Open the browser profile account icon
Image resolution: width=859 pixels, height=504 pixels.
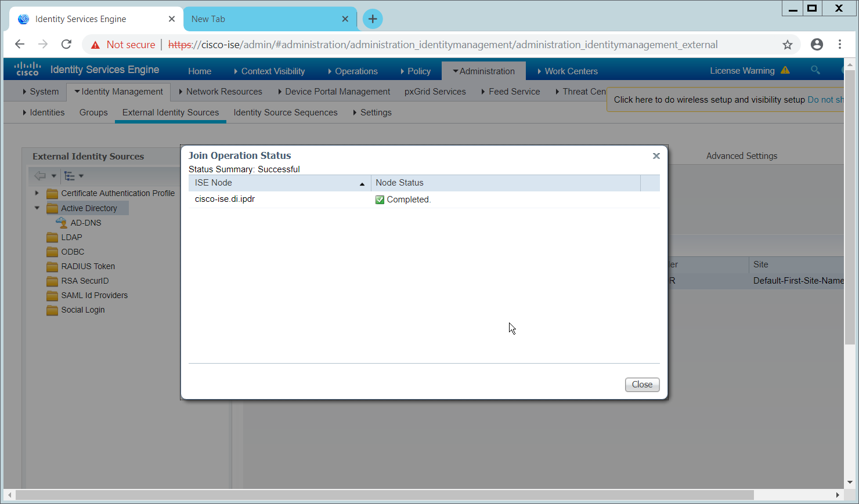click(817, 45)
